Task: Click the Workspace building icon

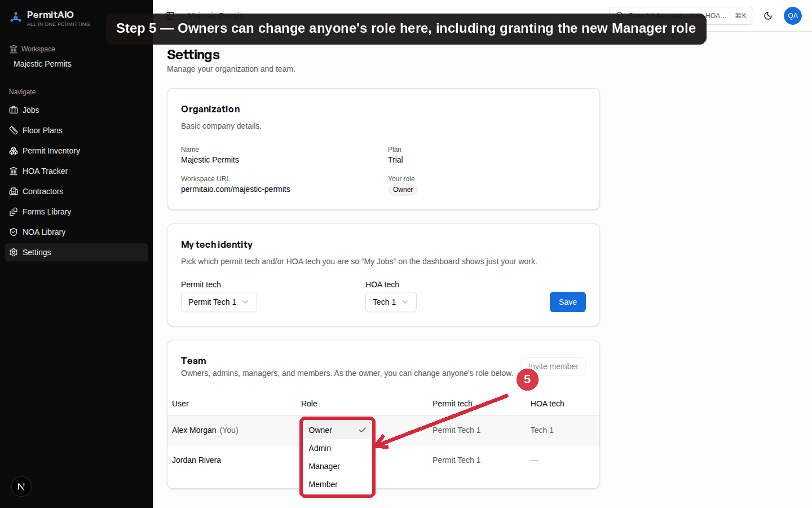Action: [14, 49]
